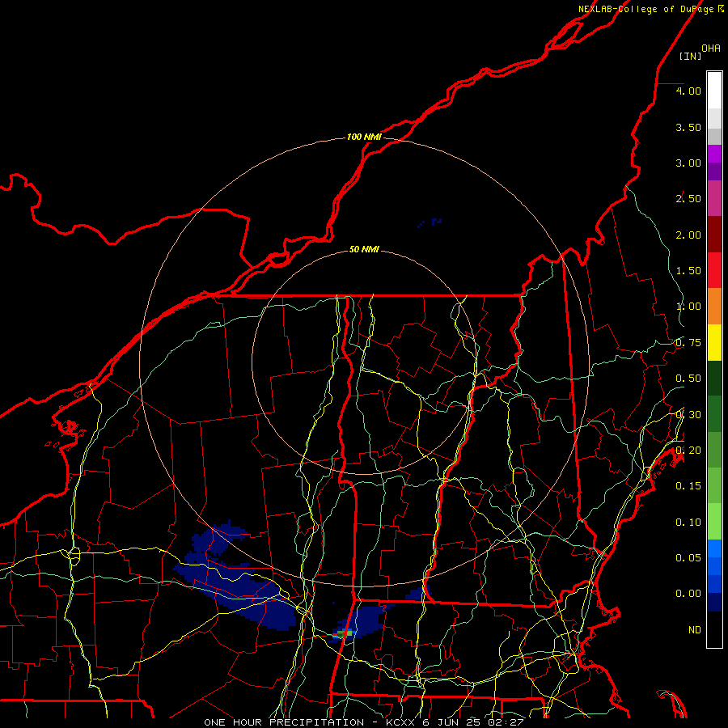Viewport: 728px width, 728px height.
Task: Click the magenta 3.00 inch legend color
Action: point(714,154)
